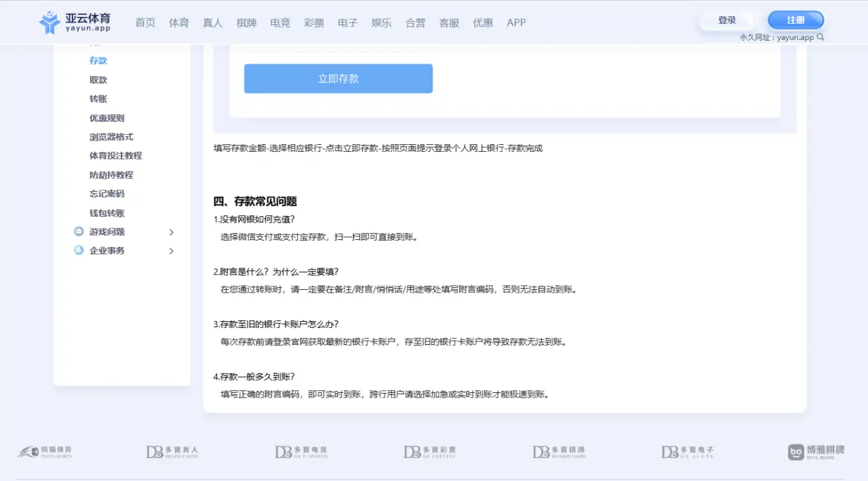Select 优惠规则 in the sidebar
The width and height of the screenshot is (868, 481).
107,118
